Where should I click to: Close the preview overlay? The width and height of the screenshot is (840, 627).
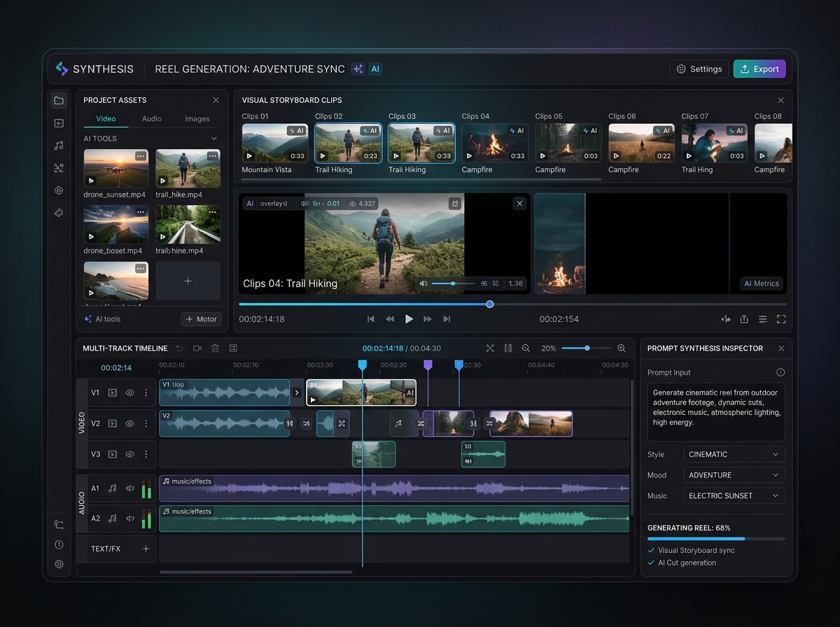pos(519,203)
